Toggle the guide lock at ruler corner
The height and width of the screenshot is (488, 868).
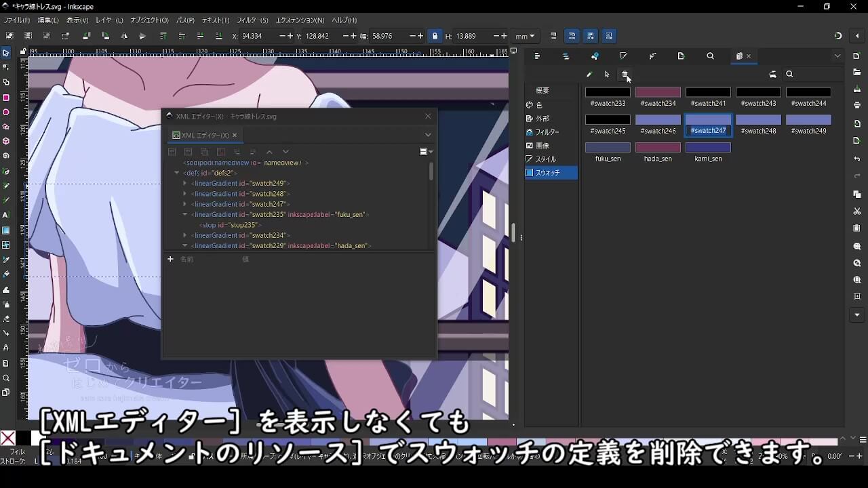23,51
